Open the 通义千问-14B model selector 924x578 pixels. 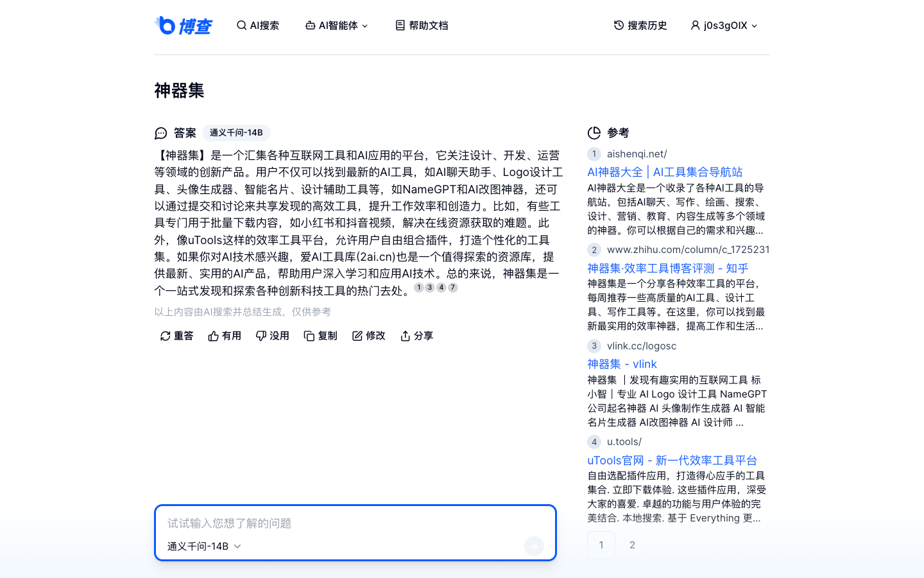pyautogui.click(x=203, y=546)
